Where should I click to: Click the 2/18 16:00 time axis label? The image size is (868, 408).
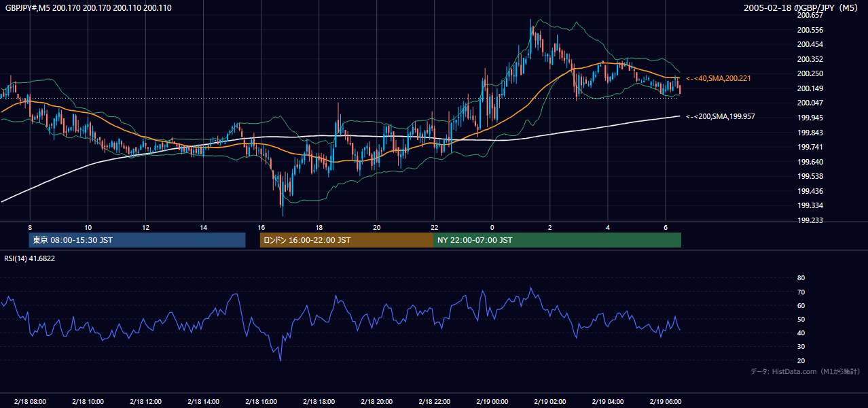coord(261,401)
